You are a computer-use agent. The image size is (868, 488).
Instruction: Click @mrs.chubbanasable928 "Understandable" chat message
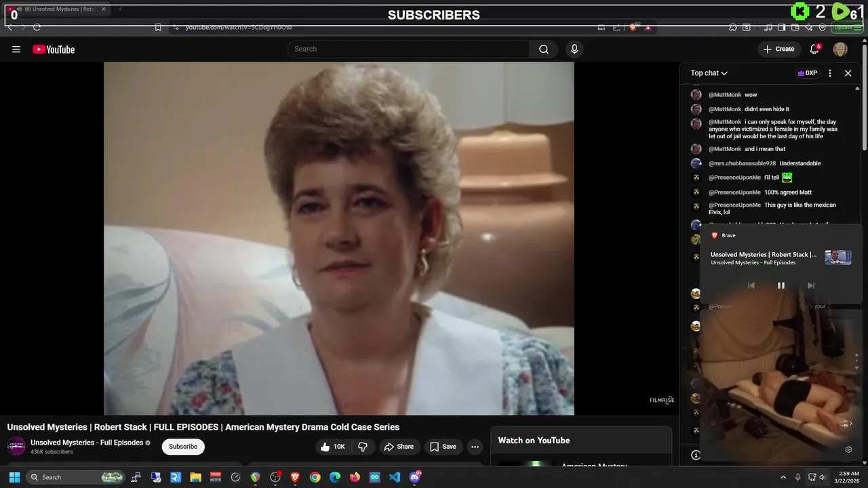tap(800, 163)
